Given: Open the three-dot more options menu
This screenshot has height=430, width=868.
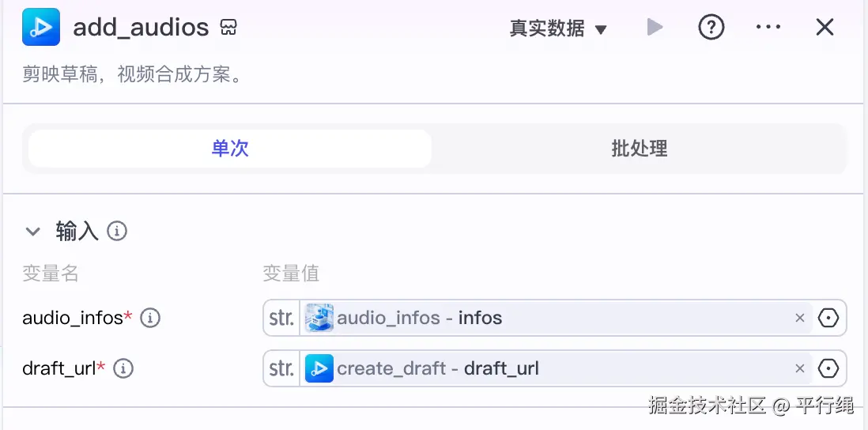Looking at the screenshot, I should coord(768,27).
